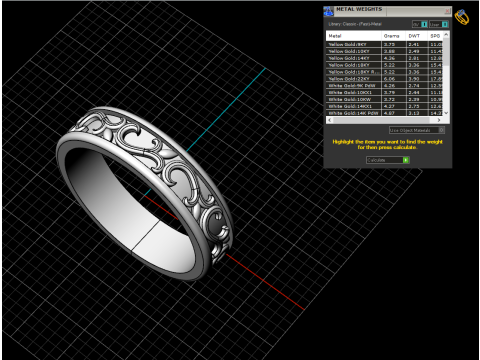Select the White Gold 14KX1 row
The width and height of the screenshot is (480, 360).
click(x=384, y=106)
